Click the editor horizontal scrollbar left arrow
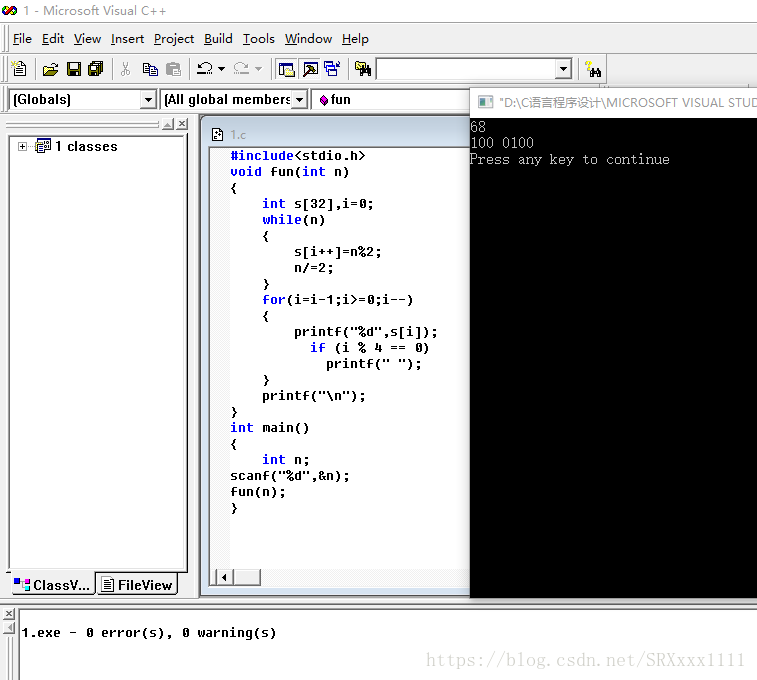The height and width of the screenshot is (680, 757). click(224, 577)
